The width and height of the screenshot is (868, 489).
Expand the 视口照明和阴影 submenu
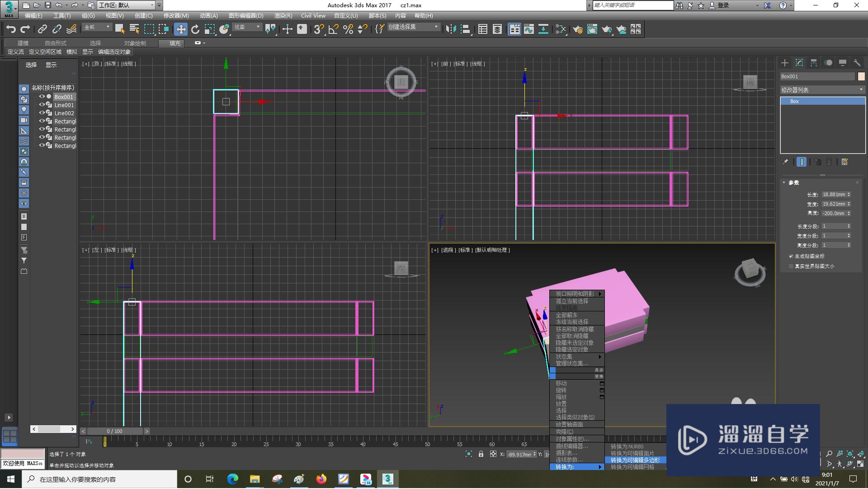pos(577,294)
